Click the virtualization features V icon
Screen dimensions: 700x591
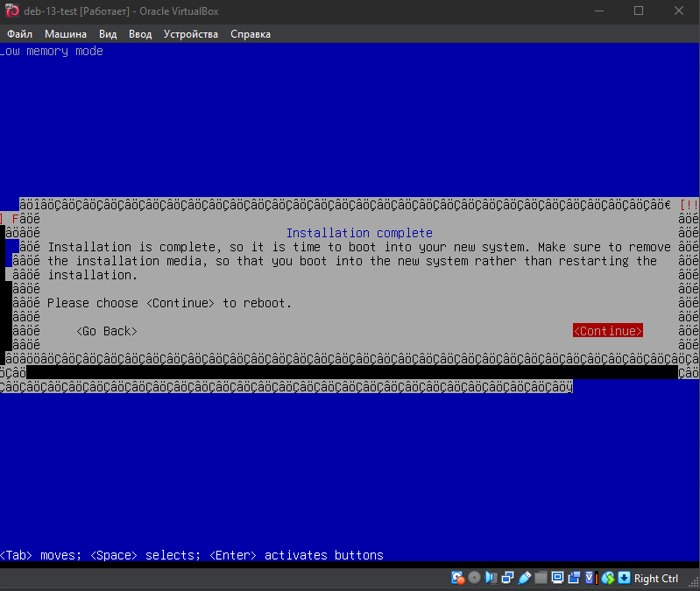(590, 578)
